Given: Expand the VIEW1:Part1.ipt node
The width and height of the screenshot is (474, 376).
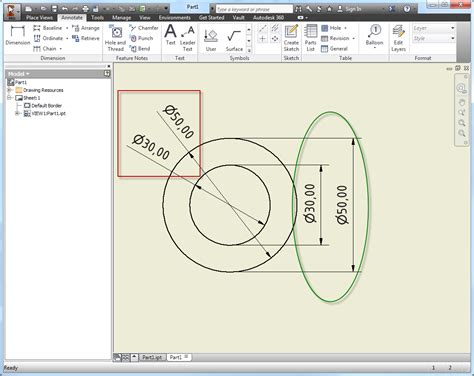Looking at the screenshot, I should 17,113.
